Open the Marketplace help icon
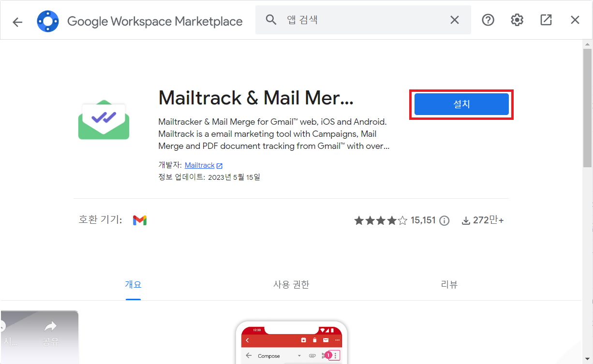 tap(488, 20)
